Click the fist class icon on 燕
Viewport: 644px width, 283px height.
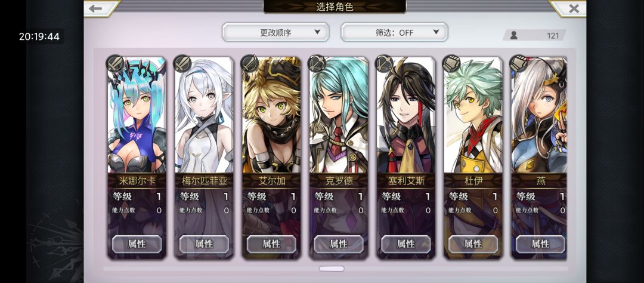tap(518, 63)
